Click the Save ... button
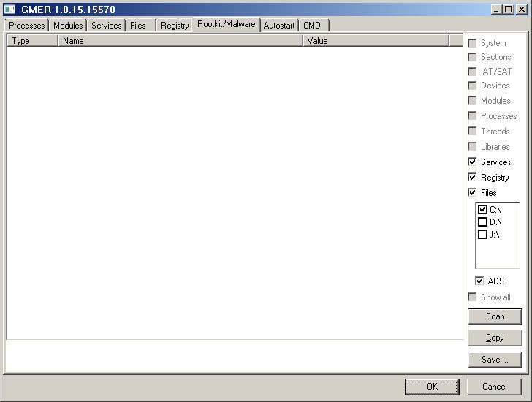The width and height of the screenshot is (532, 402). 495,360
